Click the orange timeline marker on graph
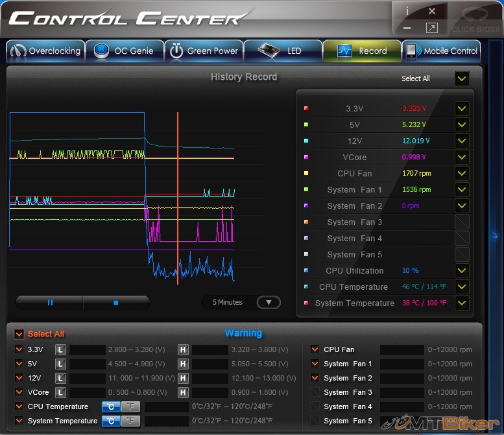504x435 pixels. tap(177, 194)
